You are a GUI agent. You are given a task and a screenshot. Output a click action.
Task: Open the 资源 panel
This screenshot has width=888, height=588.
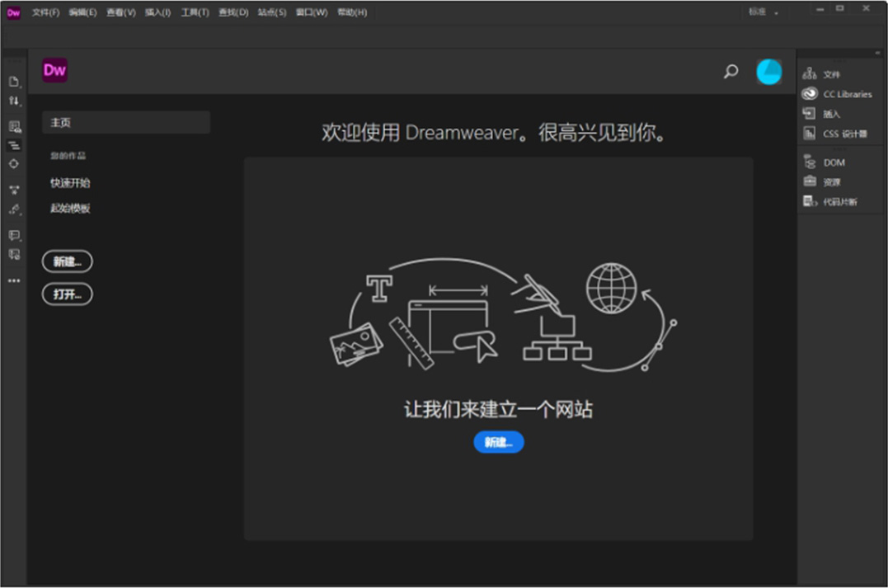[821, 181]
